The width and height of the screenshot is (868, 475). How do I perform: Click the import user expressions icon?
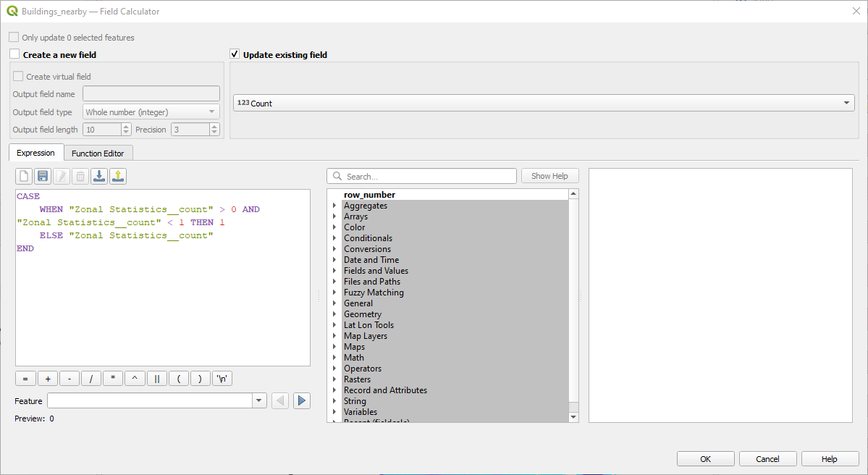(99, 176)
